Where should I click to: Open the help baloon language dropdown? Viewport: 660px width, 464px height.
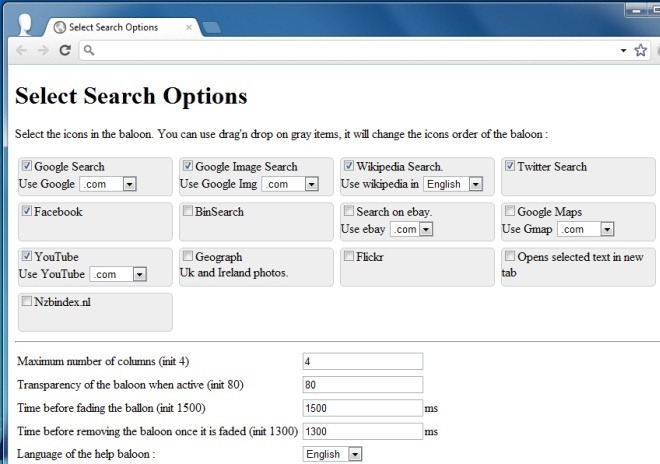coord(332,454)
